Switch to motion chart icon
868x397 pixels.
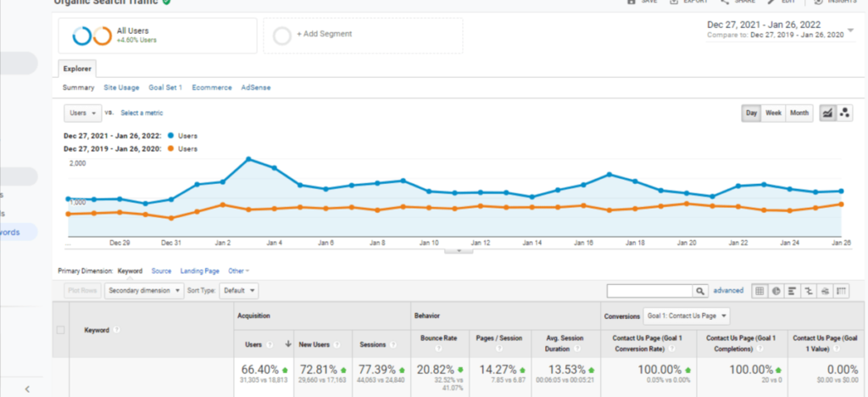pyautogui.click(x=845, y=113)
